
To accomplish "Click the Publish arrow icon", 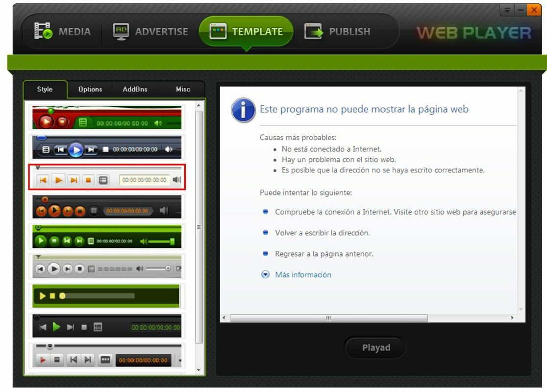I will coord(313,31).
